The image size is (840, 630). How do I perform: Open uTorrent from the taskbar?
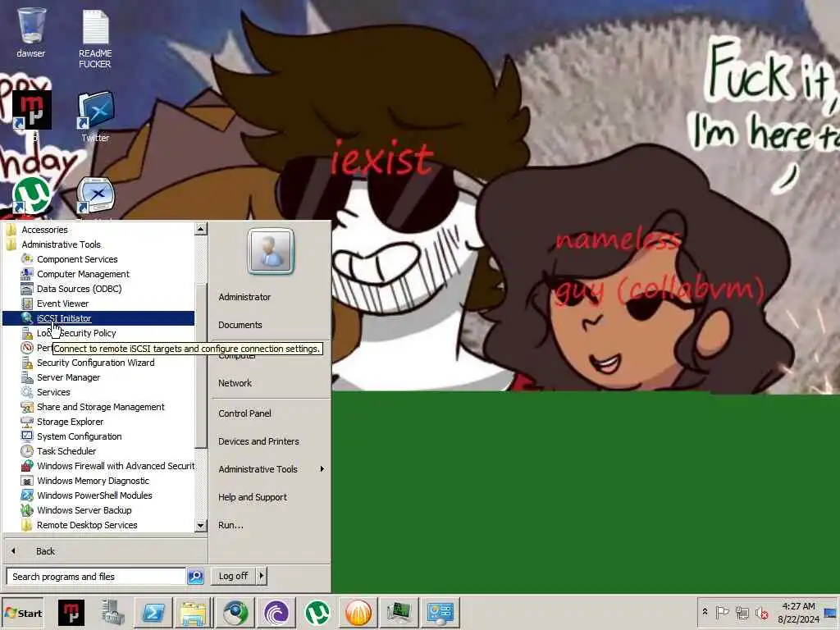point(317,613)
